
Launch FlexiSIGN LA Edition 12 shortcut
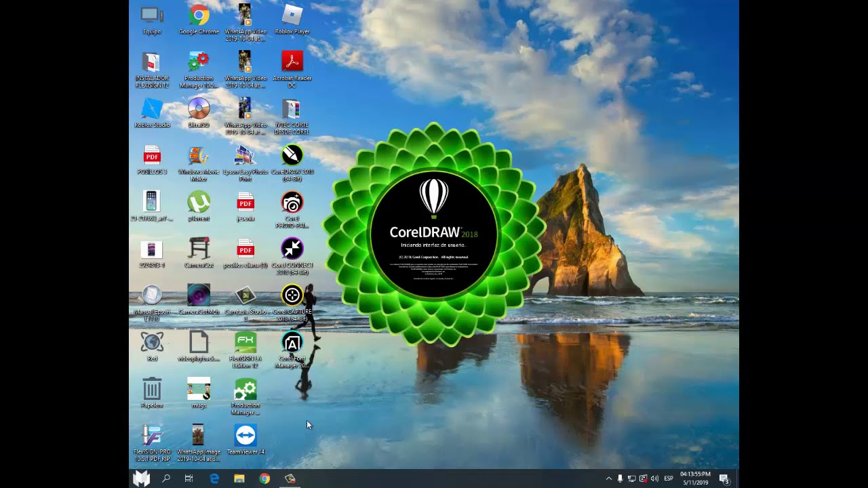[x=245, y=350]
